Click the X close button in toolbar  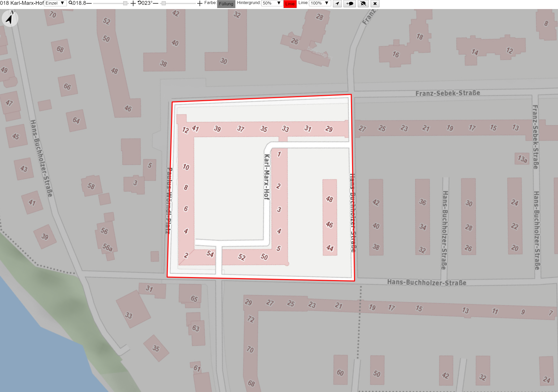tap(375, 4)
